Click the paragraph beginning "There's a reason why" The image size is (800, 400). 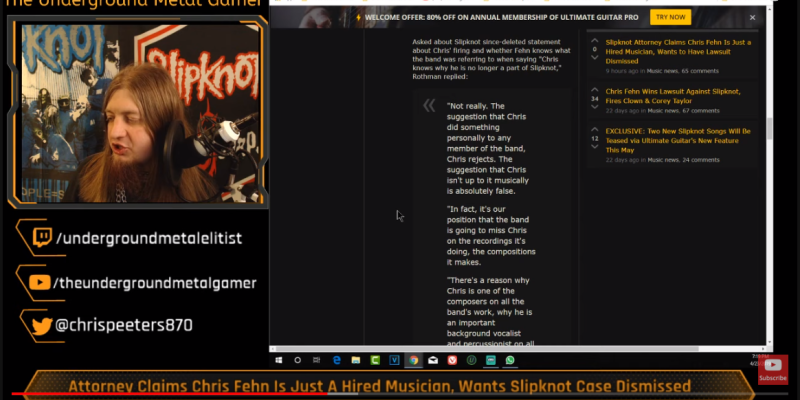pyautogui.click(x=490, y=312)
